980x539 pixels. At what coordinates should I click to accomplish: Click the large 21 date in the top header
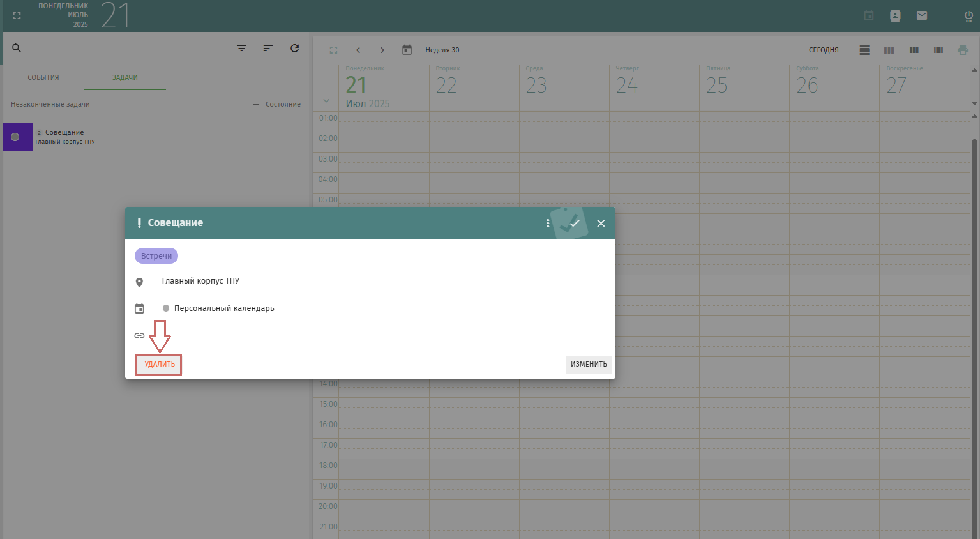click(x=115, y=15)
